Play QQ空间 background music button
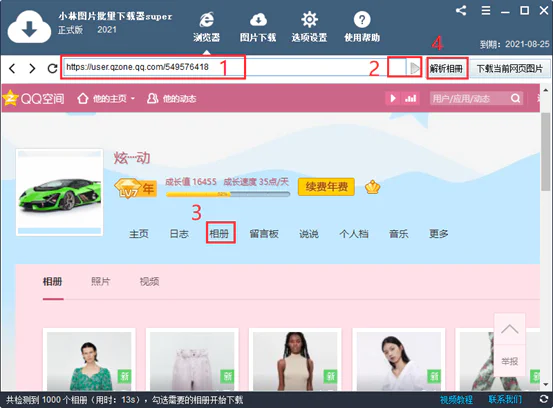 [393, 98]
